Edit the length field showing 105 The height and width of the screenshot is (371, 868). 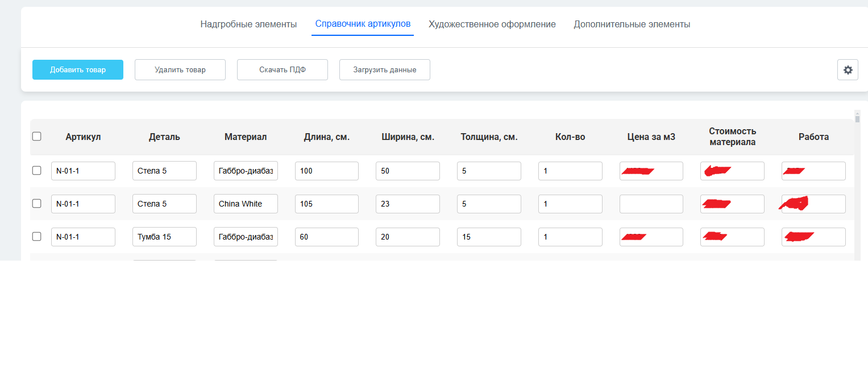click(x=327, y=204)
